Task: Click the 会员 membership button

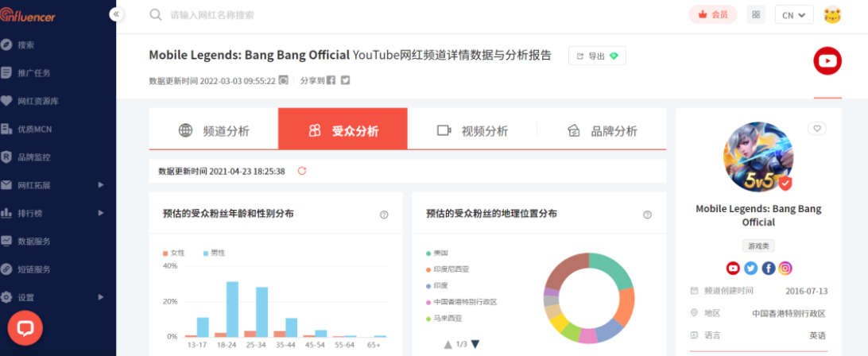Action: tap(713, 14)
